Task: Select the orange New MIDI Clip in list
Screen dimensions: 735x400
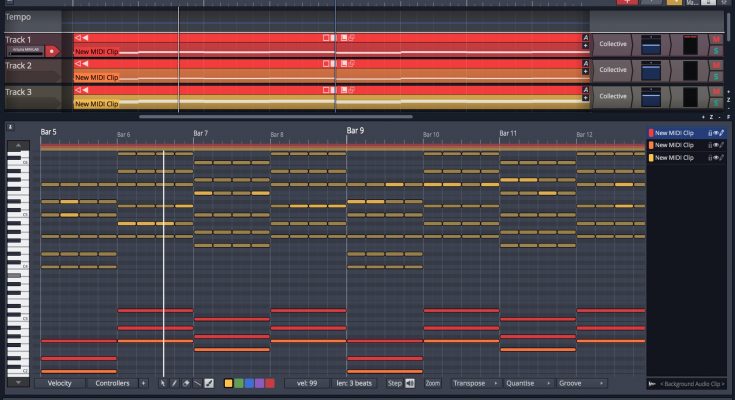Action: click(678, 145)
